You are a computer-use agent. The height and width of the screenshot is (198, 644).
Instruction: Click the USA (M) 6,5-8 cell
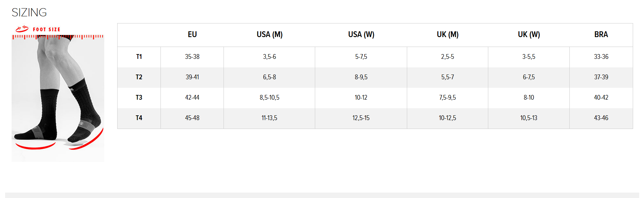point(270,77)
